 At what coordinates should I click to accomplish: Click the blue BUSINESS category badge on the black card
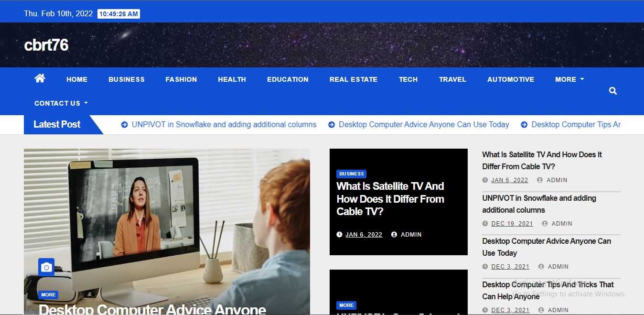pyautogui.click(x=352, y=174)
